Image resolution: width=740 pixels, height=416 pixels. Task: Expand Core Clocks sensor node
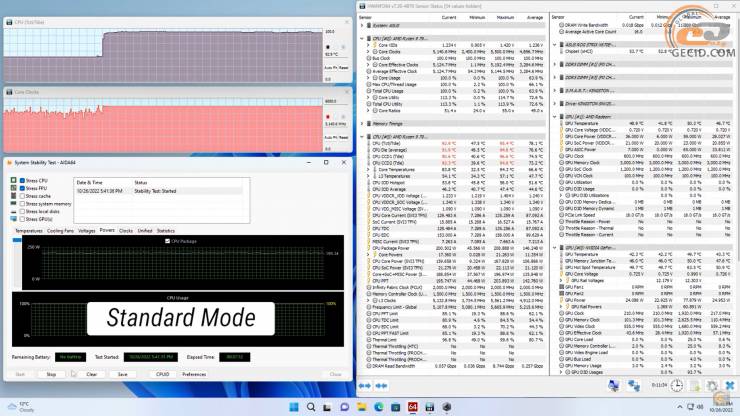tap(368, 51)
